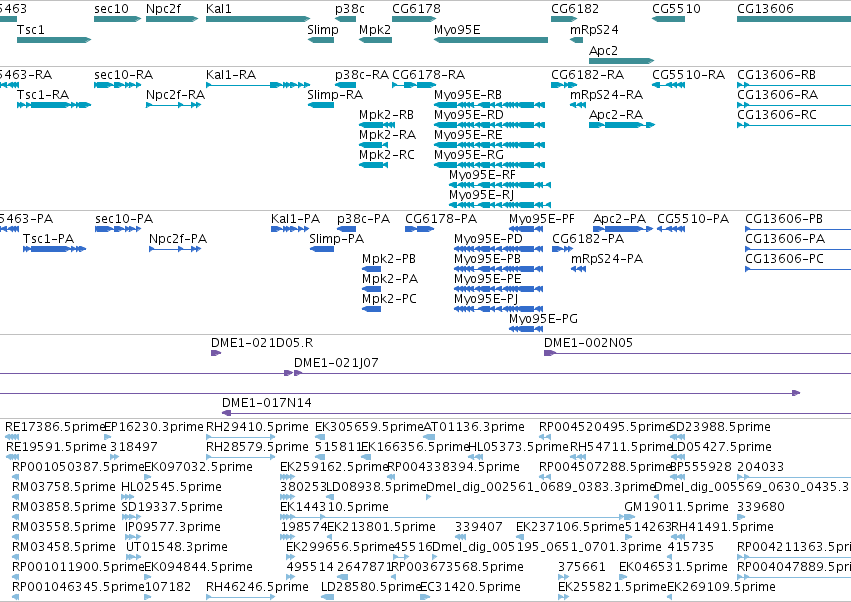This screenshot has width=851, height=602.
Task: Open the Apc2 gene bar
Action: (621, 61)
